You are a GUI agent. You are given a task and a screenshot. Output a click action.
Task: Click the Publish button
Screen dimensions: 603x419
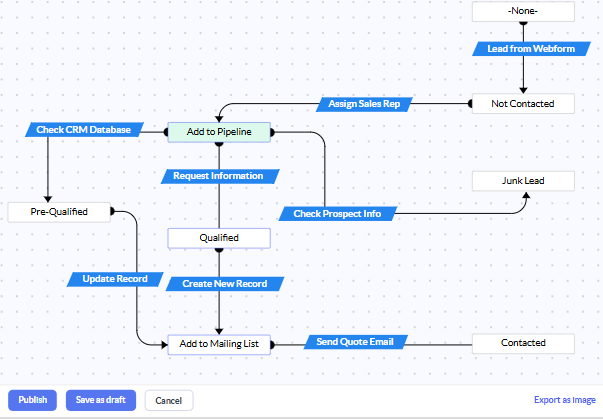tap(32, 400)
